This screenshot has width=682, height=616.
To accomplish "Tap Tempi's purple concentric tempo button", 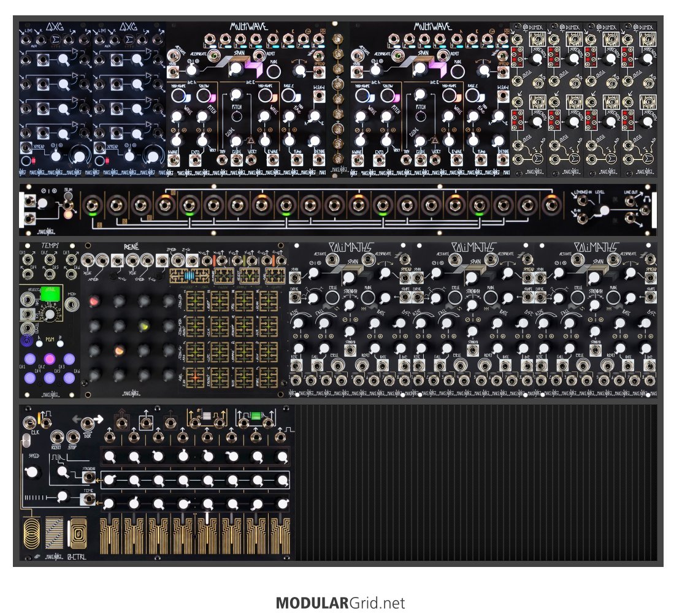I will click(27, 340).
